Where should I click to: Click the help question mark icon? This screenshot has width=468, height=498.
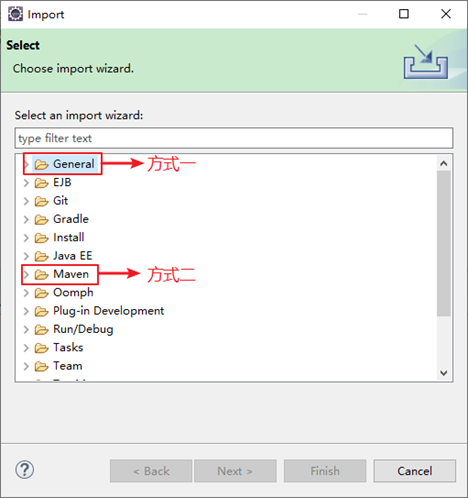24,470
